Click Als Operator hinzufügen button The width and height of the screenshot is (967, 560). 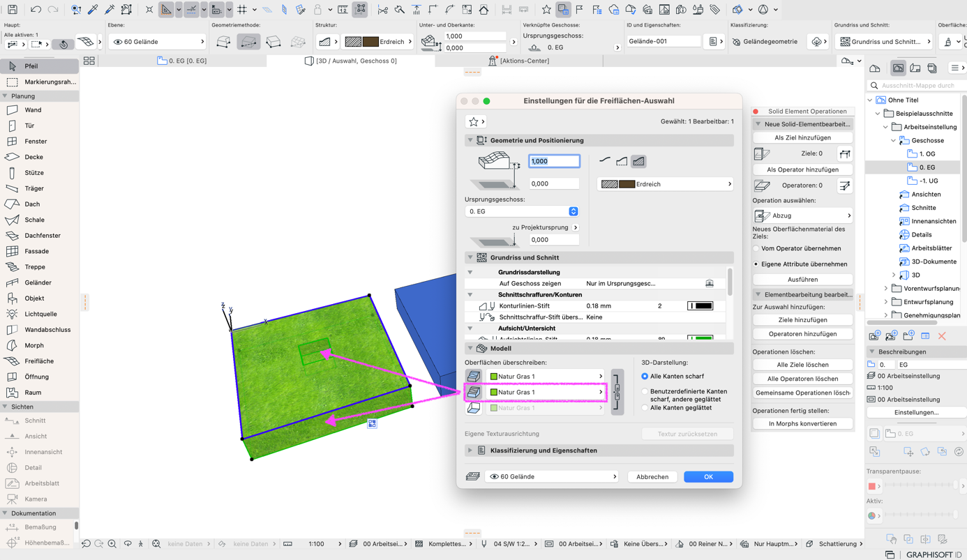(x=803, y=169)
